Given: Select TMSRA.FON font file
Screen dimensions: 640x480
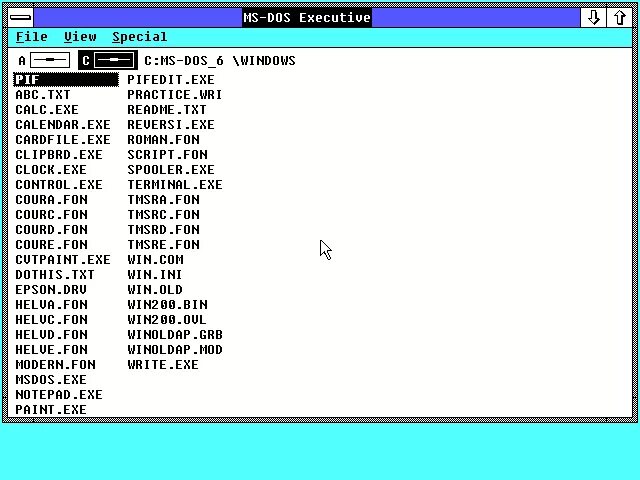Looking at the screenshot, I should click(x=164, y=200).
